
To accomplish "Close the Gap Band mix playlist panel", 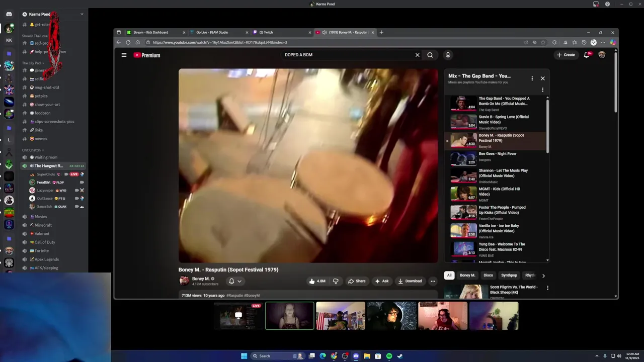I will [x=542, y=78].
